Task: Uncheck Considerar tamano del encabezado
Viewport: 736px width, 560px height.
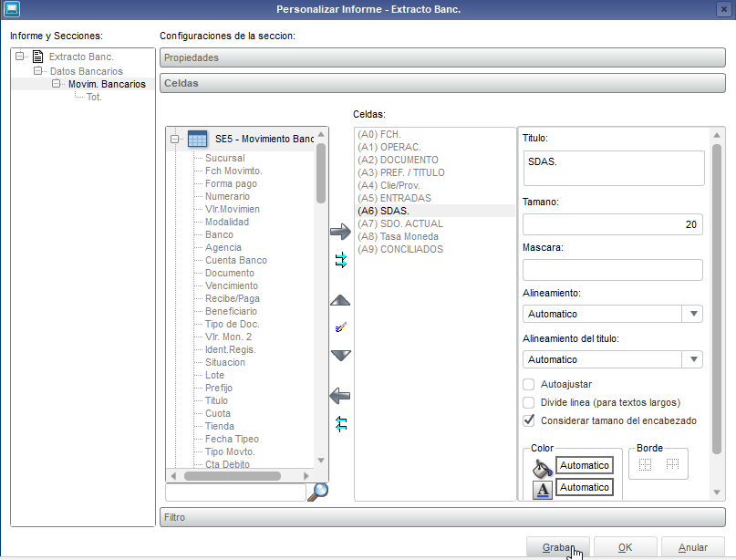Action: pos(529,420)
